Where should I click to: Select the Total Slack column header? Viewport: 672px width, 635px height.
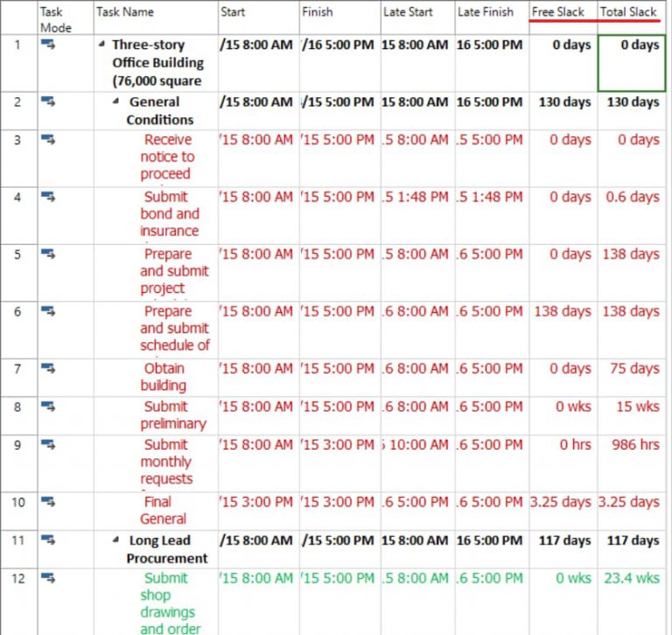pyautogui.click(x=627, y=12)
